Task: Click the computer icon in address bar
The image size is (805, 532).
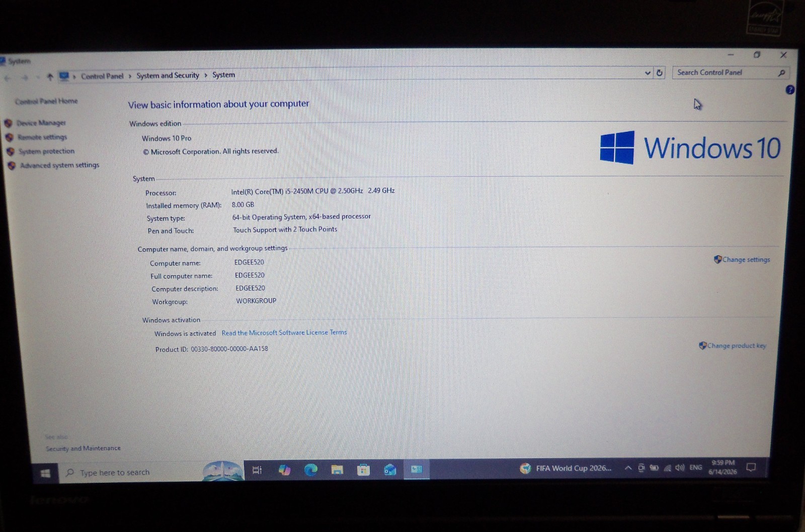Action: click(x=64, y=76)
